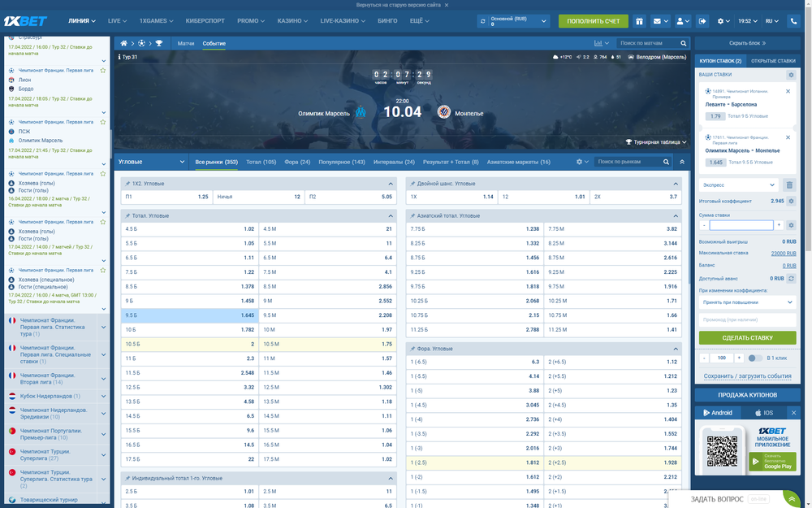Pin the Фора. Угловые market
This screenshot has height=508, width=812.
point(412,349)
